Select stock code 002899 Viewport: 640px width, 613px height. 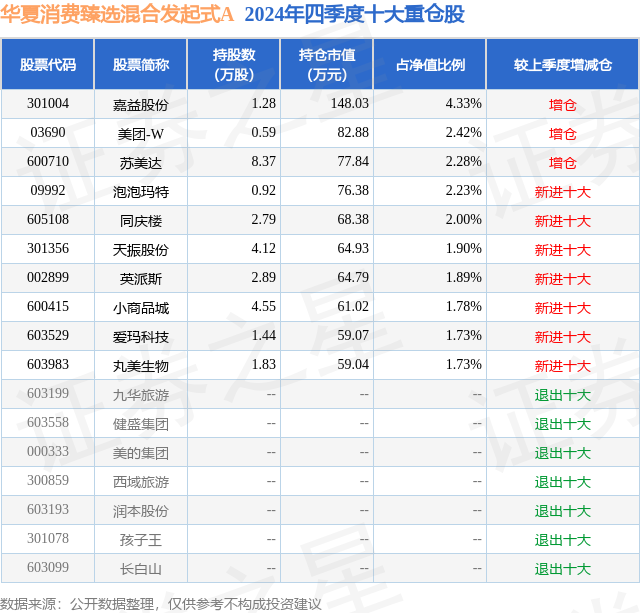click(48, 278)
